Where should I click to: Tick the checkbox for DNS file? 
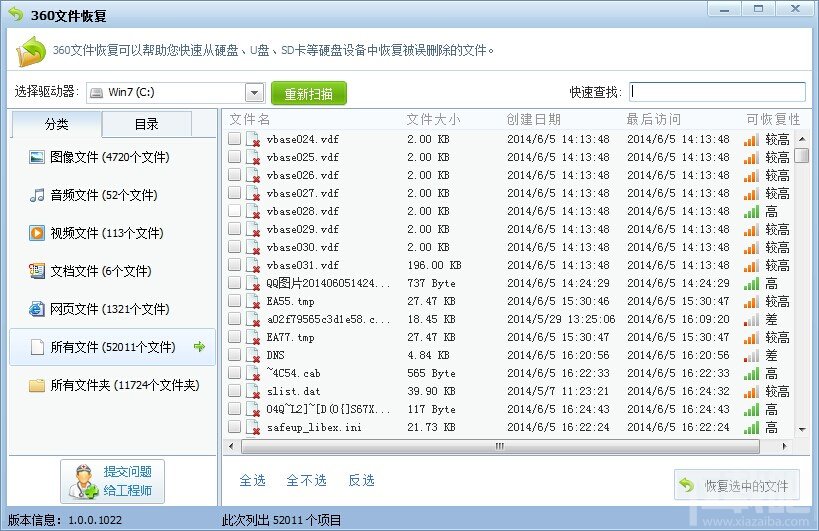234,355
